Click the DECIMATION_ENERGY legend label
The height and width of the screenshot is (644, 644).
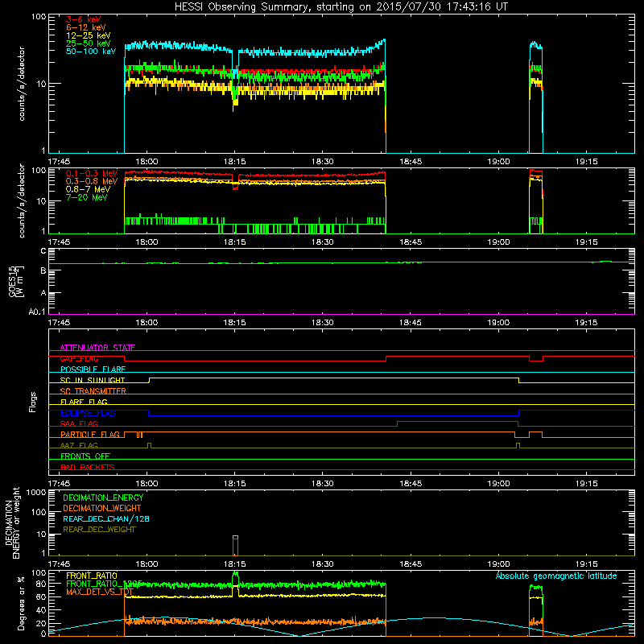point(103,497)
